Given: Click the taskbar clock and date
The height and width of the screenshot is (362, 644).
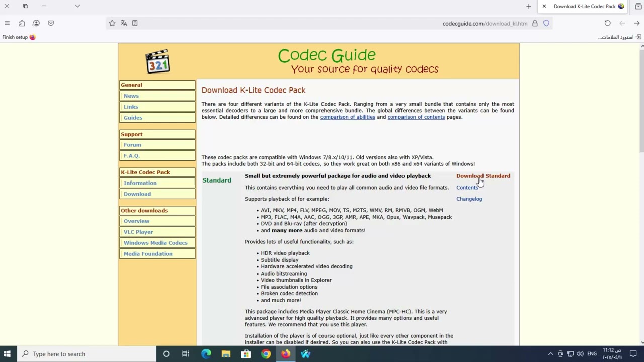Looking at the screenshot, I should tap(612, 354).
